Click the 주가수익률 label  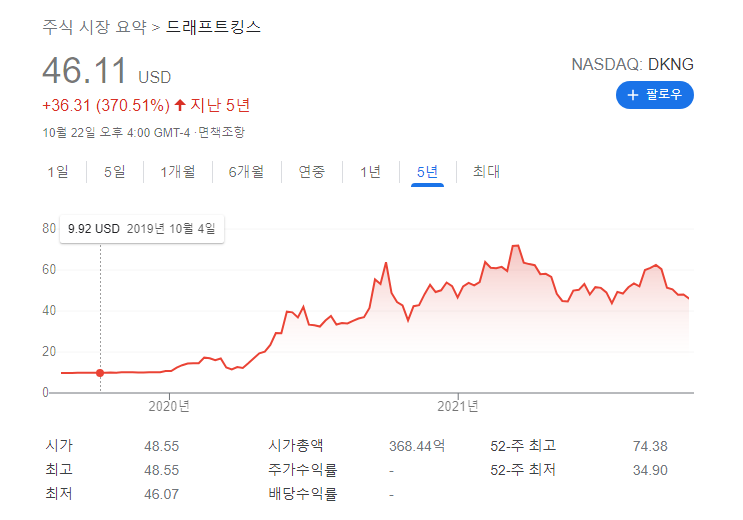click(302, 470)
